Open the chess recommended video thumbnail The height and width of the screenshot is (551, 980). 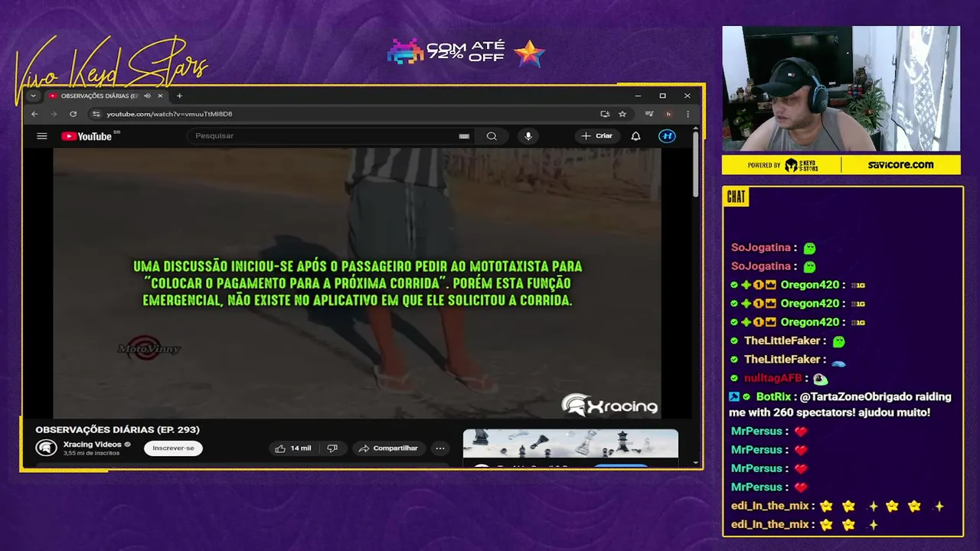pyautogui.click(x=570, y=445)
